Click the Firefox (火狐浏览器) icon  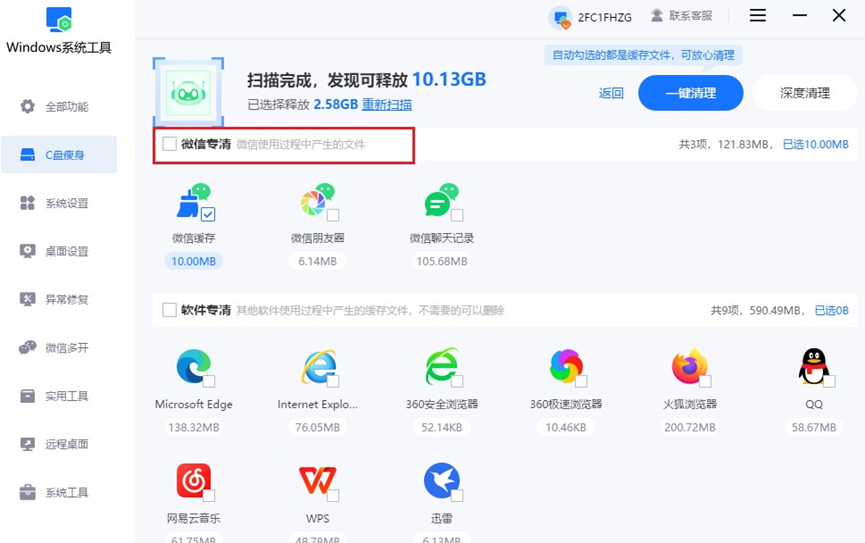point(690,366)
